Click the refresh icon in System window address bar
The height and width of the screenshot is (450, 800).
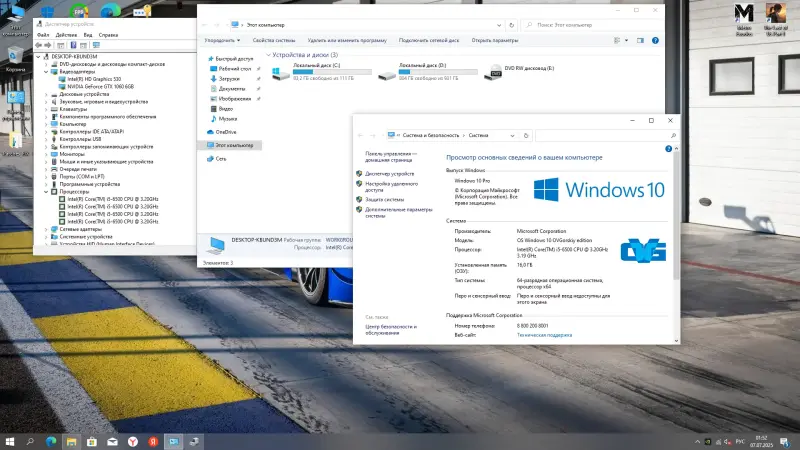point(526,136)
